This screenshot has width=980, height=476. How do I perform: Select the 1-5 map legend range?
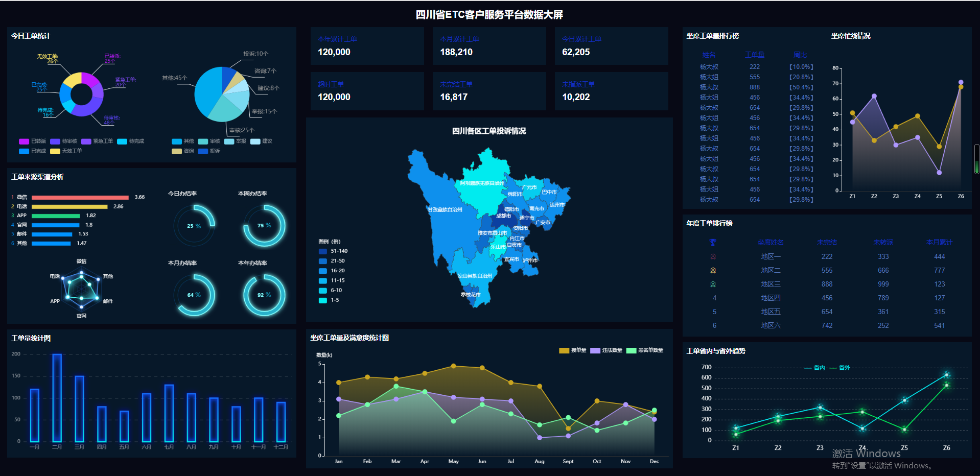pyautogui.click(x=323, y=300)
